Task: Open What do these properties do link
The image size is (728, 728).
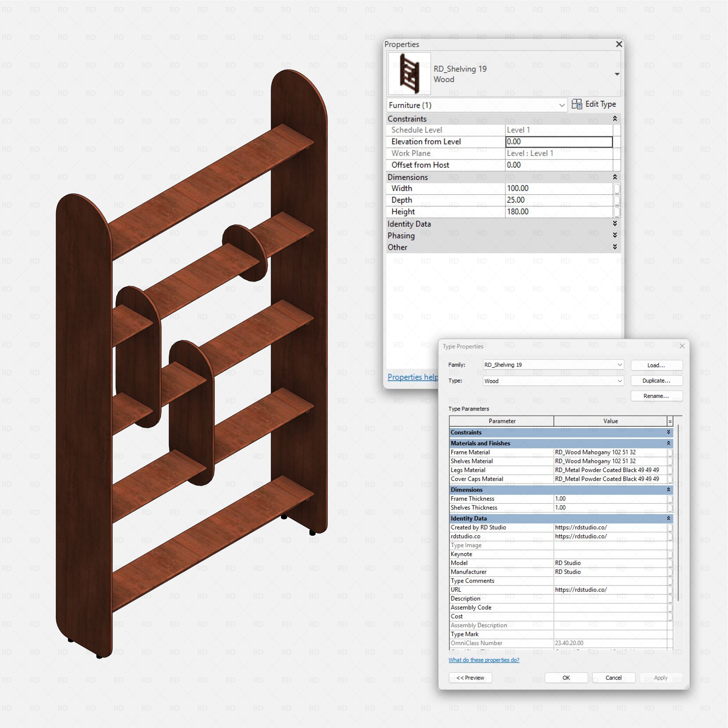Action: (x=484, y=660)
